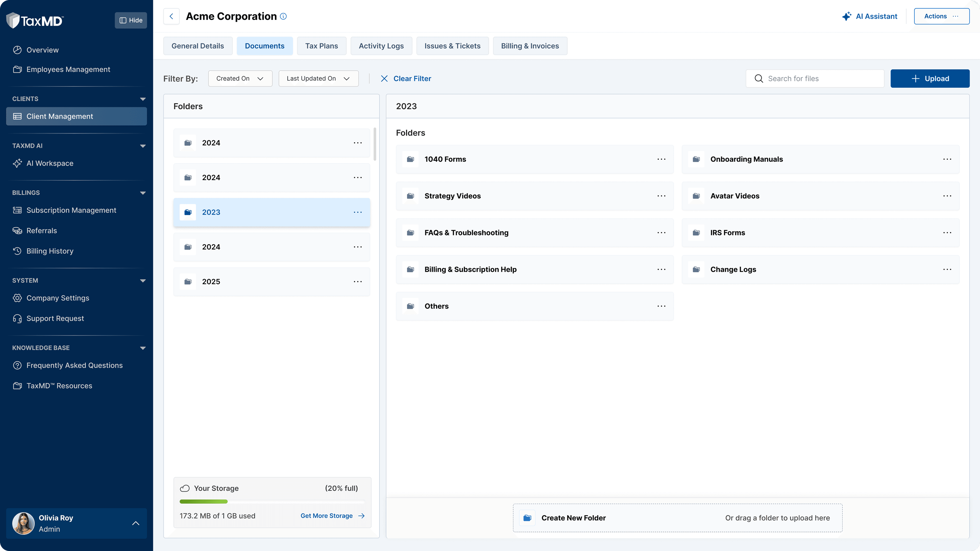Switch to the Tax Plans tab
Screen dimensions: 980x551
pyautogui.click(x=321, y=46)
